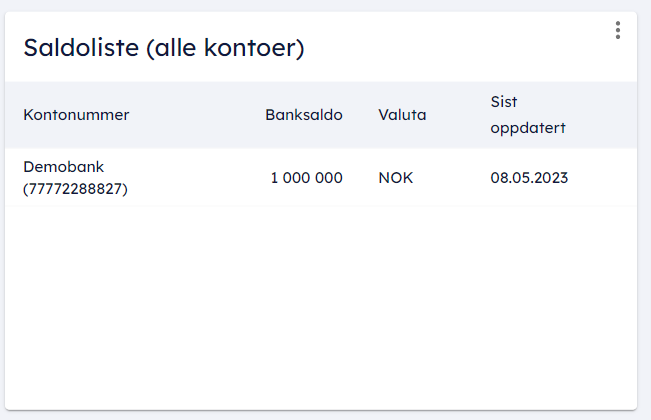Click the Sist oppdatert column header

coord(529,115)
